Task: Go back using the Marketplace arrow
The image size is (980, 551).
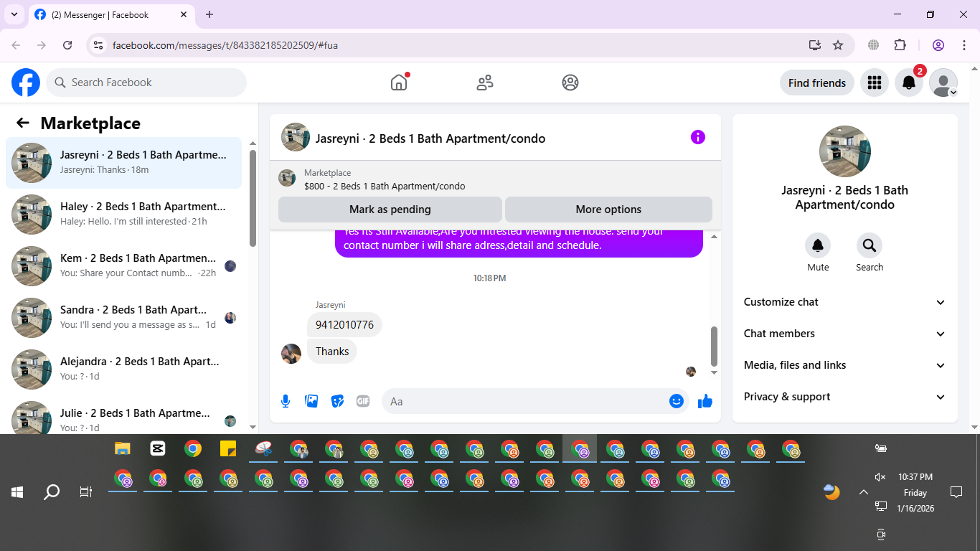Action: pyautogui.click(x=23, y=123)
